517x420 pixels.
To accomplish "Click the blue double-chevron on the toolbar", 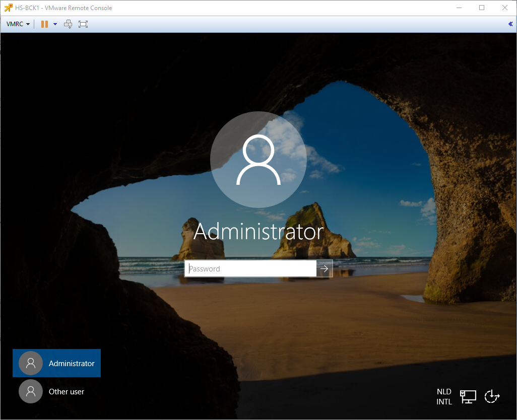I will pyautogui.click(x=510, y=24).
